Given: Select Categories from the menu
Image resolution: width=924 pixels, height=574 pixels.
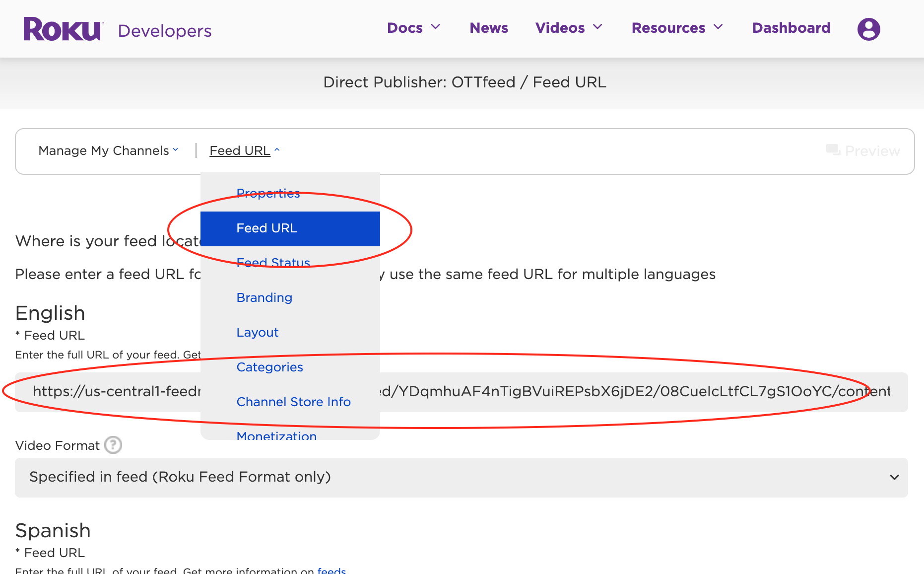Looking at the screenshot, I should (x=269, y=367).
